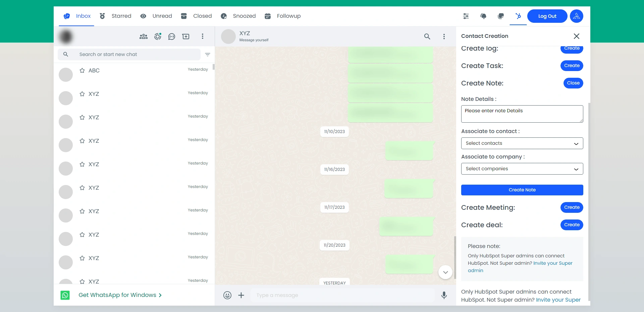Click the new chat plus icon

click(186, 37)
